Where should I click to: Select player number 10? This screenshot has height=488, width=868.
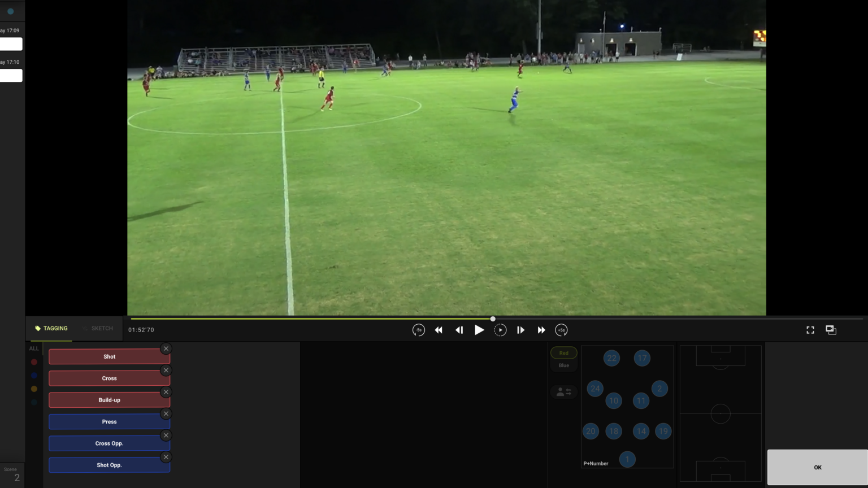[614, 401]
